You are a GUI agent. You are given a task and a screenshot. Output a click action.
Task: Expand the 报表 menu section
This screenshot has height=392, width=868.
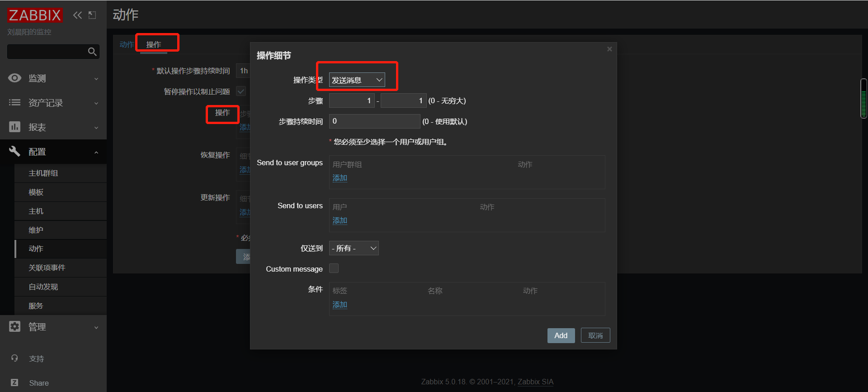(96, 128)
